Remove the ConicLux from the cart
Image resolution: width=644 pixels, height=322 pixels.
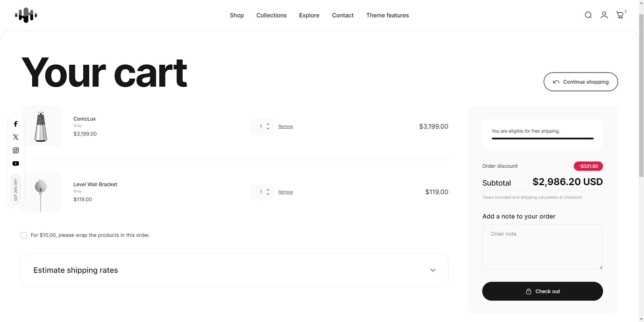click(285, 126)
